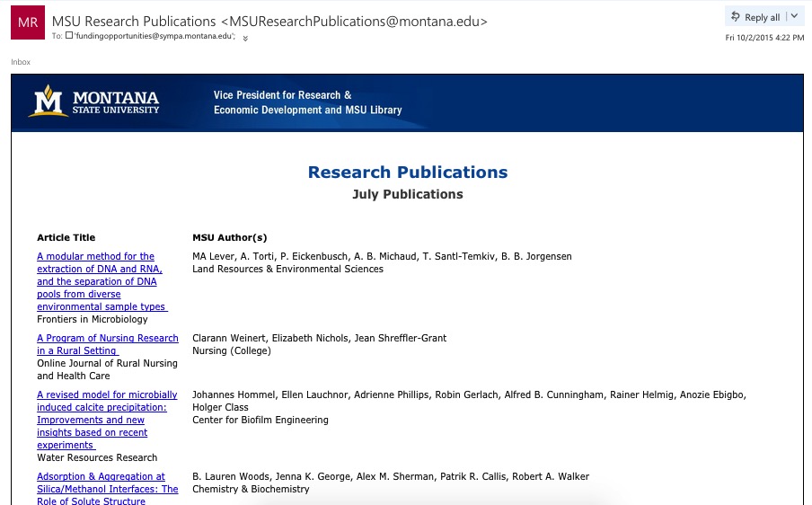This screenshot has width=812, height=505.
Task: Click the author line starting with Clarann Weinert
Action: click(319, 338)
